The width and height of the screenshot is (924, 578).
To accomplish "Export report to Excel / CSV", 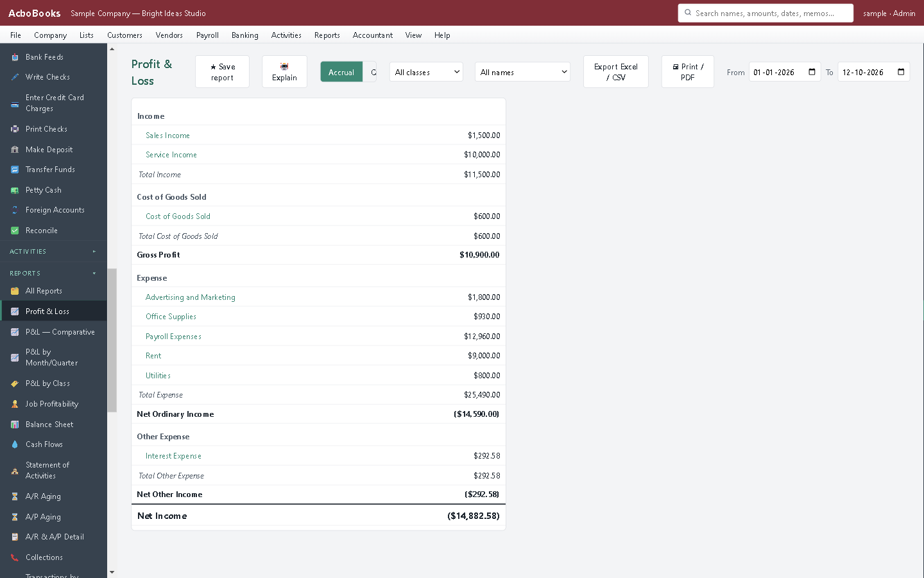I will (x=616, y=72).
